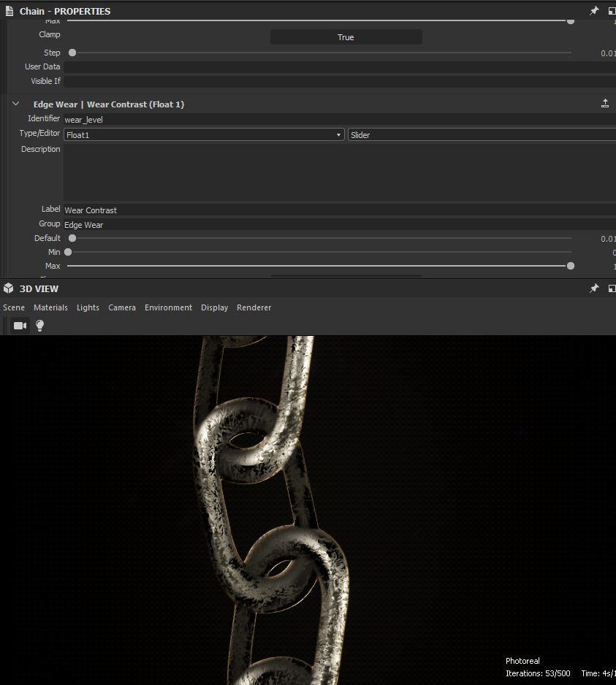Open the Scene menu
This screenshot has height=685, width=616.
click(14, 307)
